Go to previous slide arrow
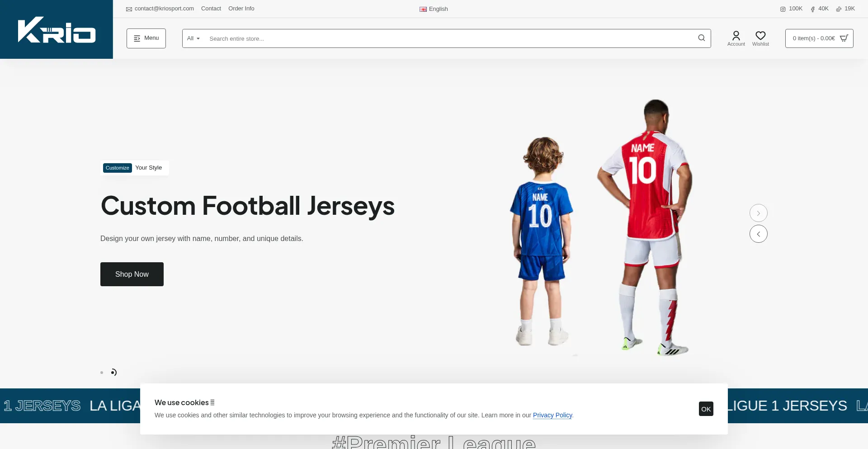The width and height of the screenshot is (868, 449). click(759, 234)
